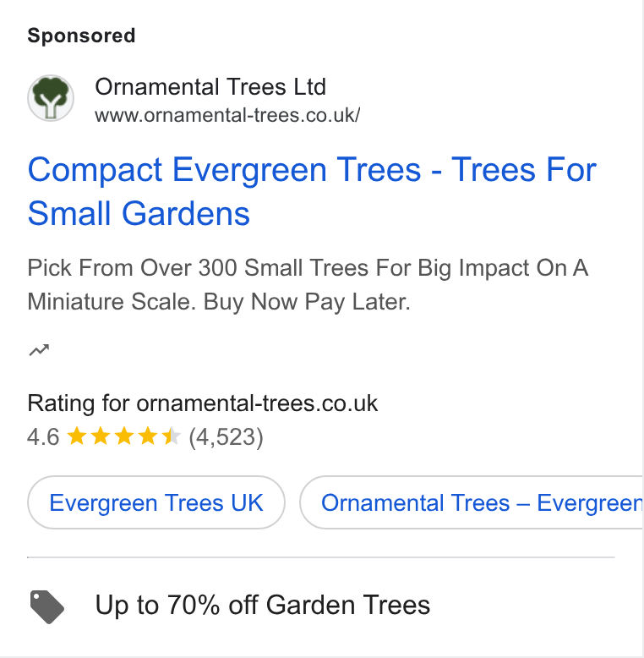Open Up to 70% off Garden Trees offer

(263, 605)
